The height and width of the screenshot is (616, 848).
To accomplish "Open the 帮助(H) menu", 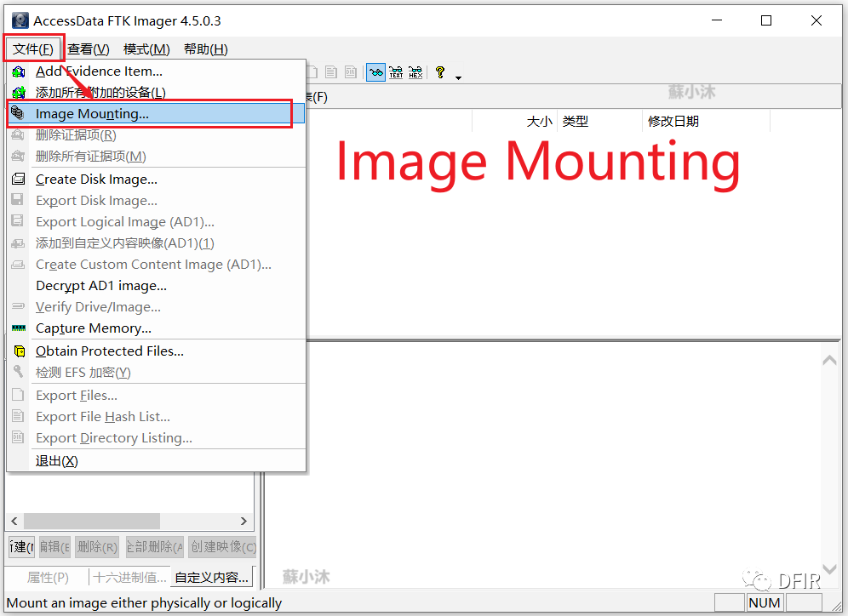I will point(205,49).
